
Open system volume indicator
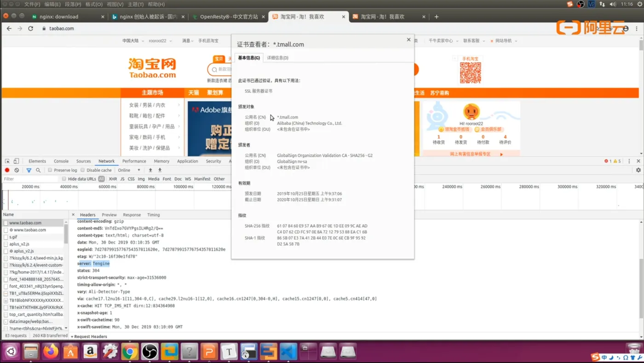click(x=613, y=4)
